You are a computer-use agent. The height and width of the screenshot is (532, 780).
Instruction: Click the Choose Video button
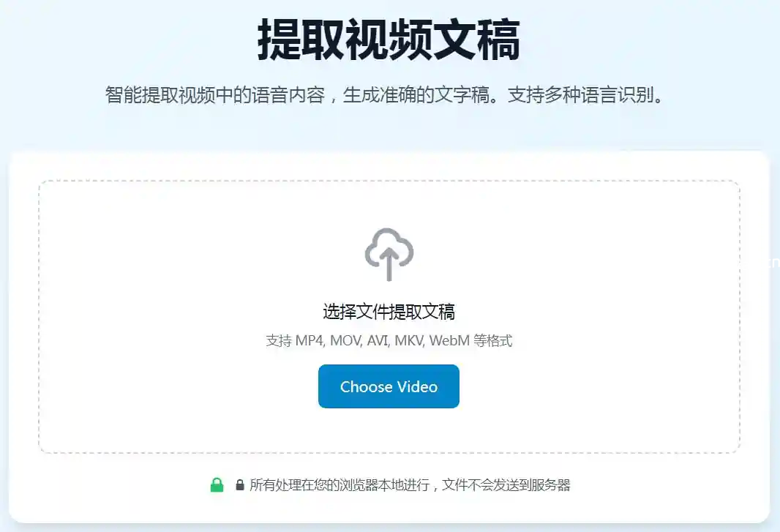(389, 386)
